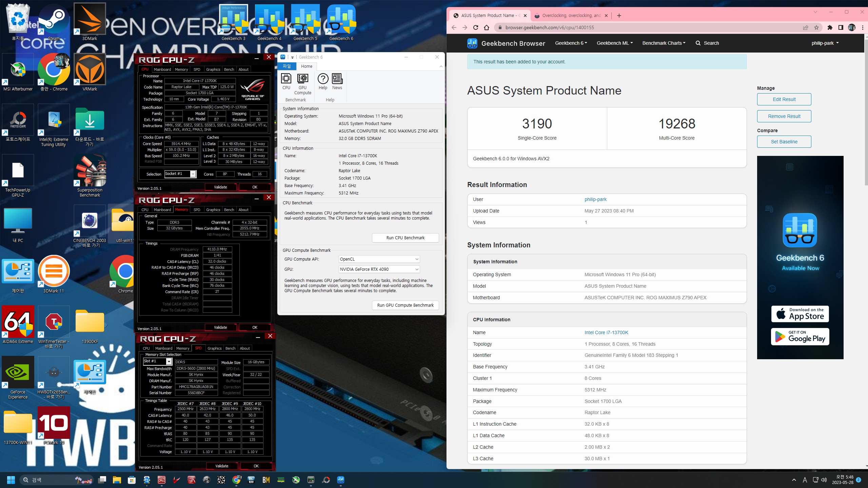Expand the Slot #1 memory slot dropdown
This screenshot has width=868, height=488.
coord(169,362)
